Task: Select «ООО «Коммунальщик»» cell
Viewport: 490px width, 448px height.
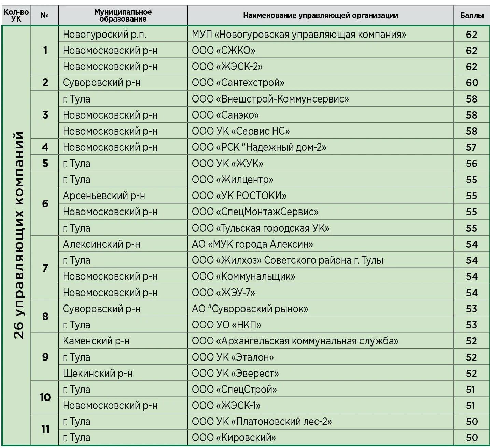Action: (321, 276)
